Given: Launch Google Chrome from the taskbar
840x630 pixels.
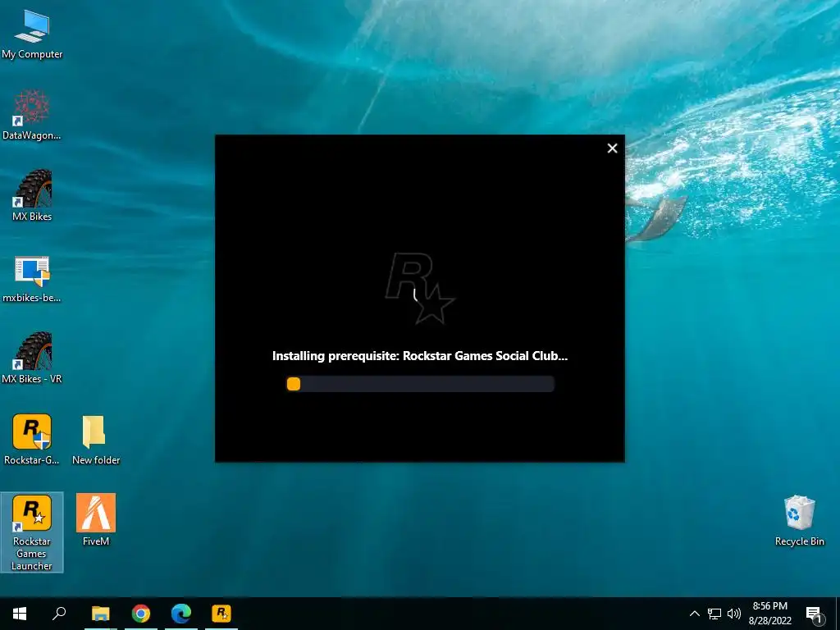Looking at the screenshot, I should coord(141,614).
